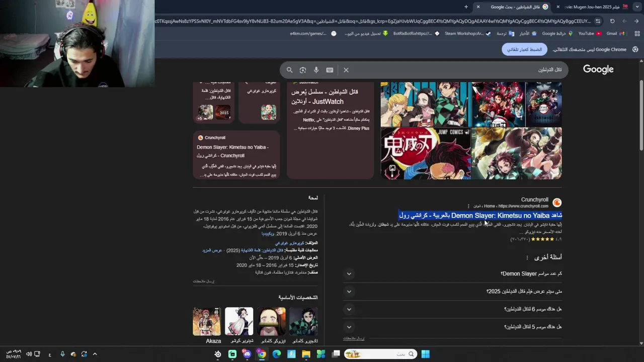Open نيزوكو كامادو character thumbnail
This screenshot has height=362, width=644.
271,322
